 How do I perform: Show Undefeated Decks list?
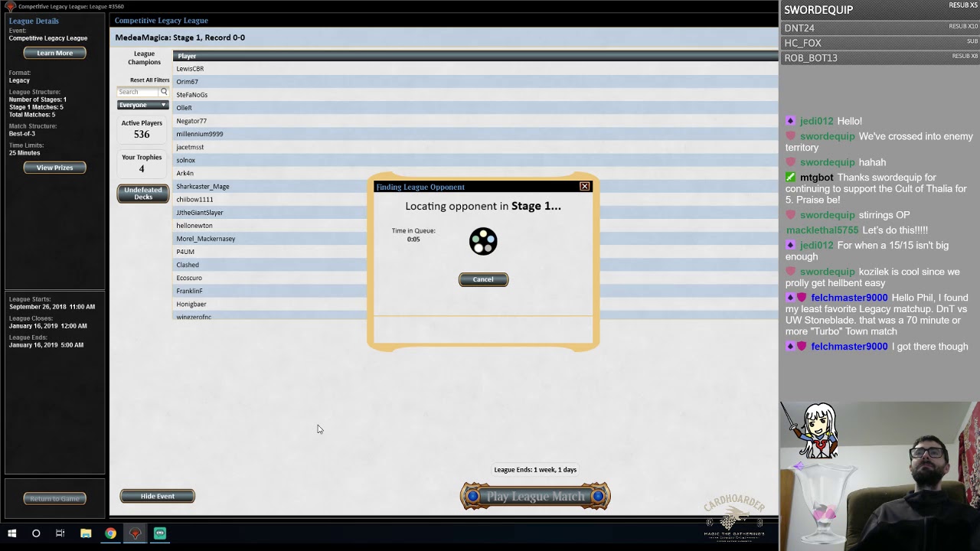pyautogui.click(x=142, y=194)
